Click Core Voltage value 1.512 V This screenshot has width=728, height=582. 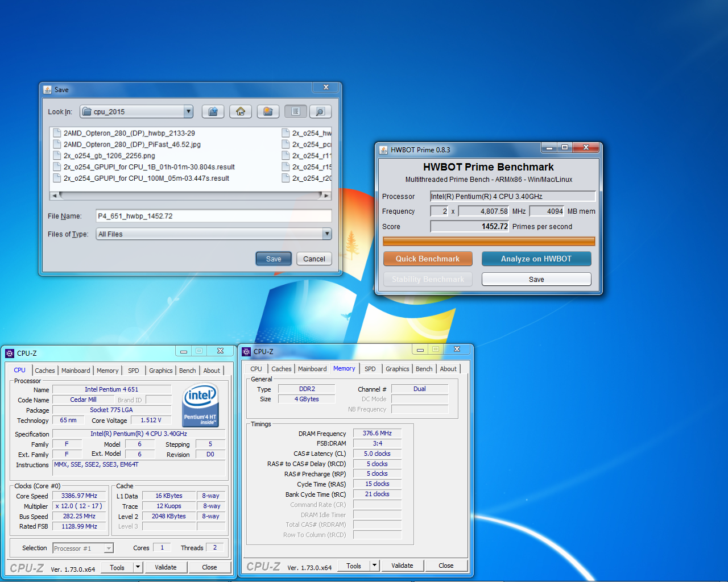[151, 420]
